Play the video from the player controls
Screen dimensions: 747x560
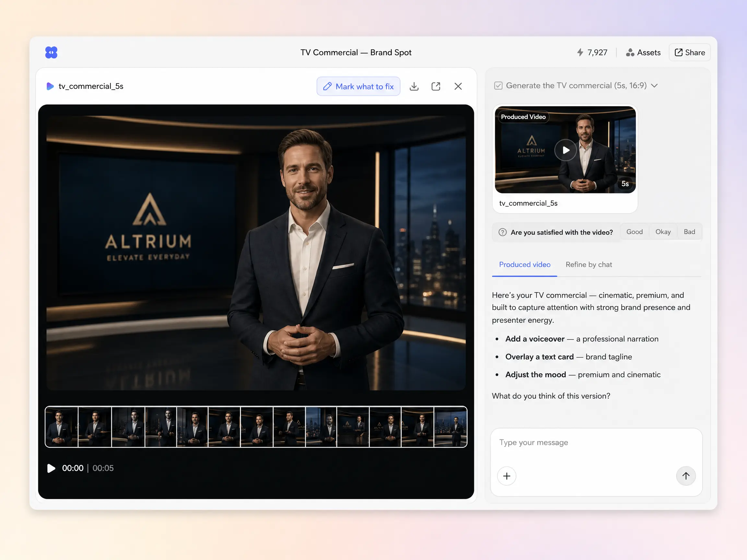(x=51, y=468)
